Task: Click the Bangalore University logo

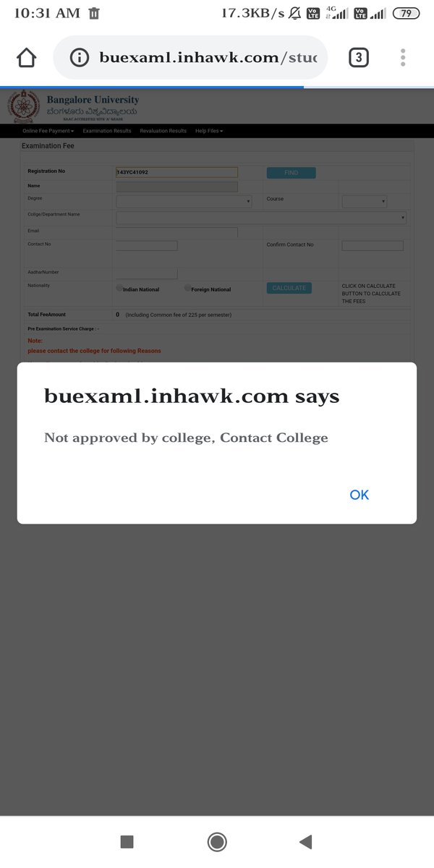Action: [x=24, y=106]
